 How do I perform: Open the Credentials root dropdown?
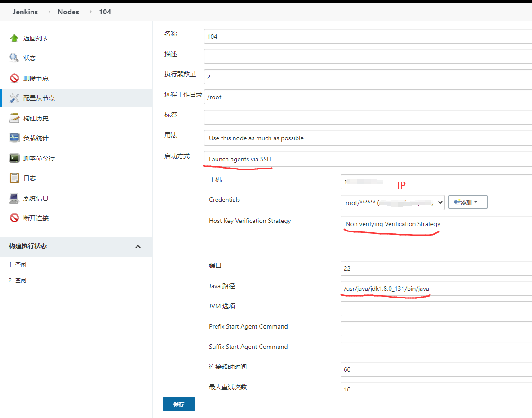[393, 203]
